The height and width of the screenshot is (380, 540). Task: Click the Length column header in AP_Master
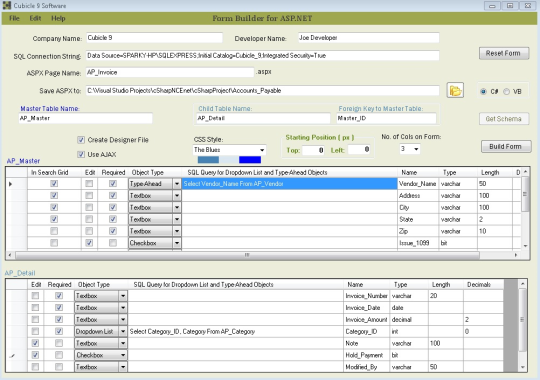click(495, 172)
